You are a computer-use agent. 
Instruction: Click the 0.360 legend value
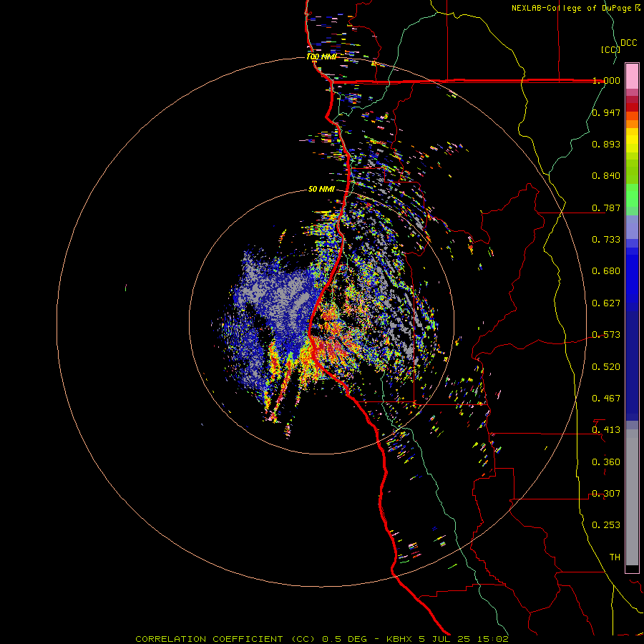tap(606, 462)
